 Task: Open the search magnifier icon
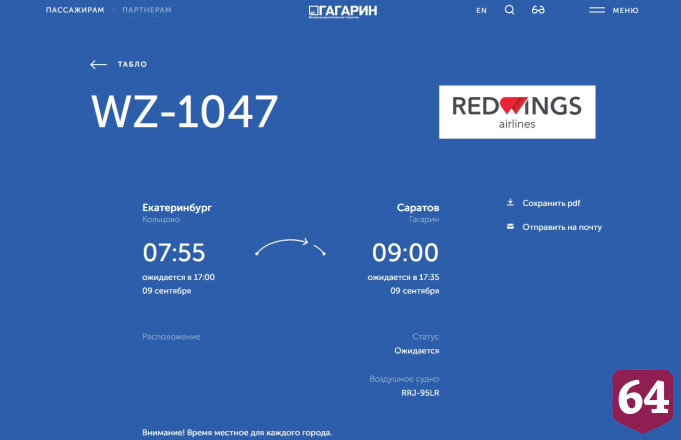click(x=509, y=10)
